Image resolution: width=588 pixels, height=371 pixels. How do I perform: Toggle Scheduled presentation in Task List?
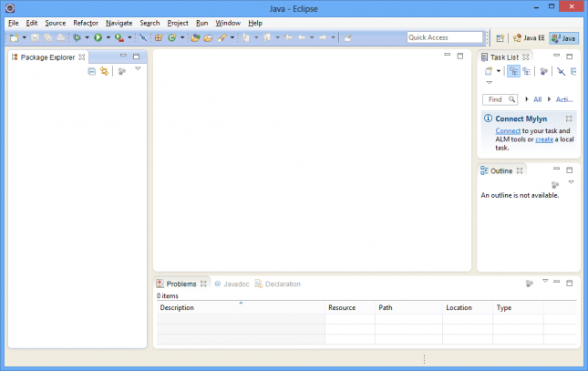527,71
